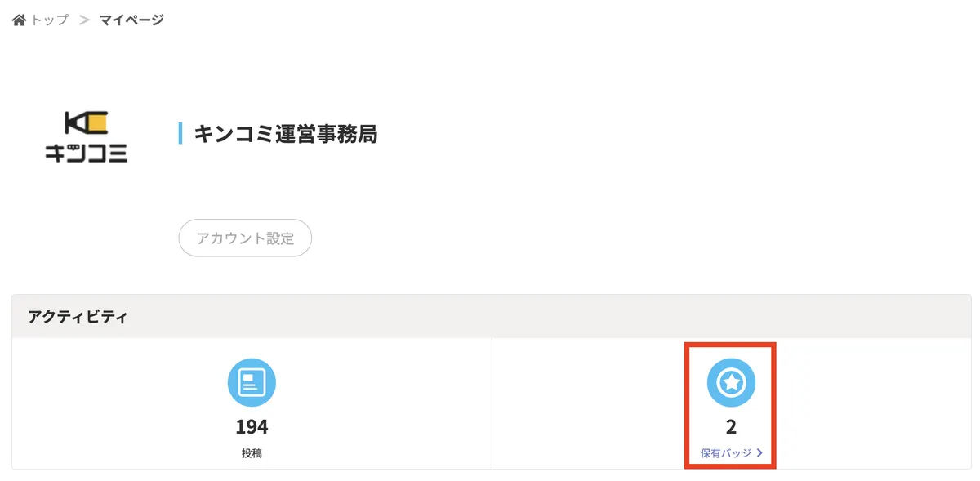Click the posts activity panel area

[x=252, y=403]
